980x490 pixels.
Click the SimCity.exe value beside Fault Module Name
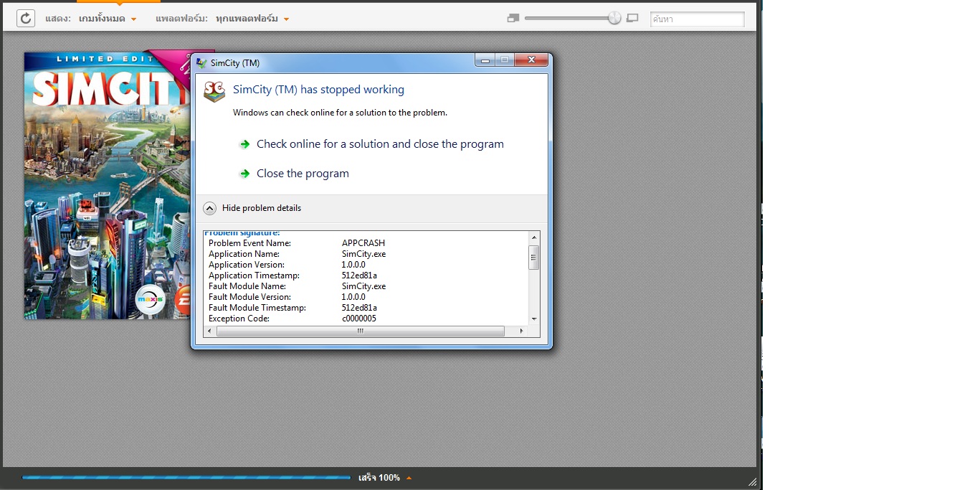(363, 286)
